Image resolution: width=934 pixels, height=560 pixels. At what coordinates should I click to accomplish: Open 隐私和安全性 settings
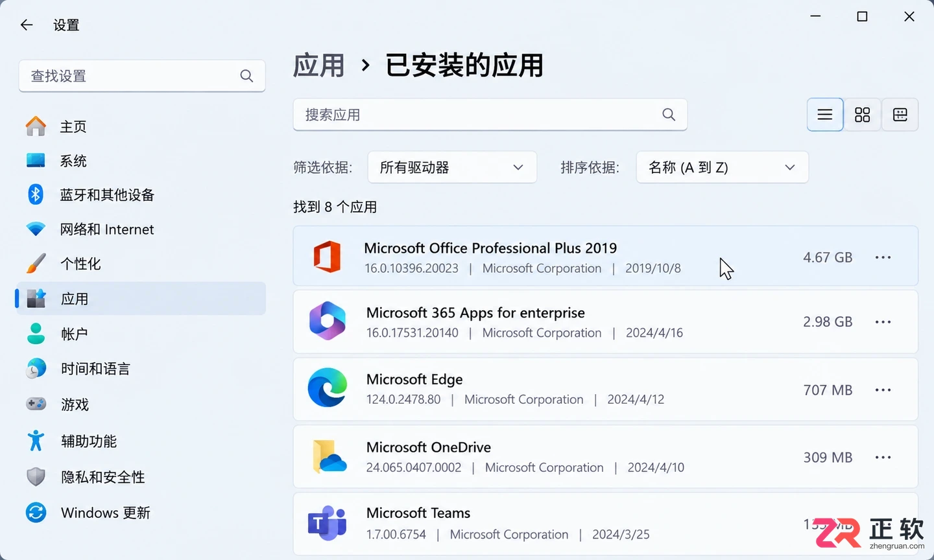pos(142,477)
